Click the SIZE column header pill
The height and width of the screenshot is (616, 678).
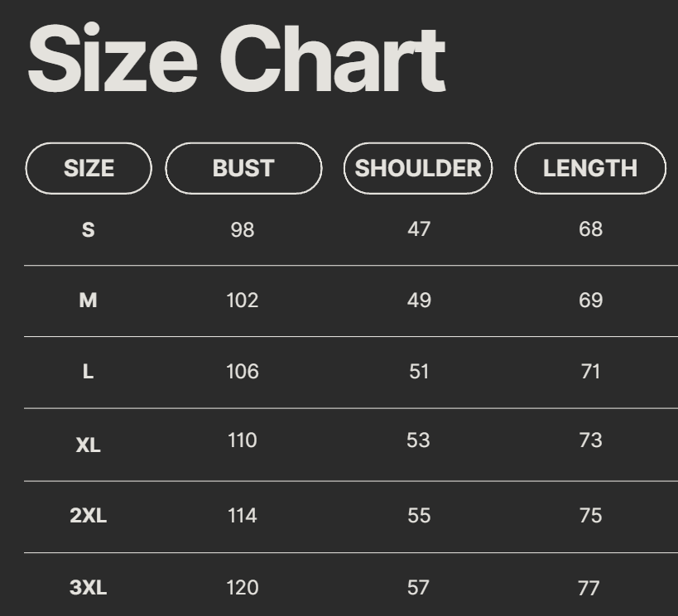pyautogui.click(x=89, y=168)
